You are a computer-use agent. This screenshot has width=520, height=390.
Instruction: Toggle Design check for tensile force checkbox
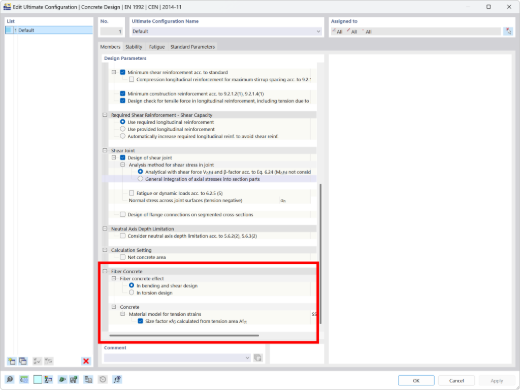pos(123,101)
